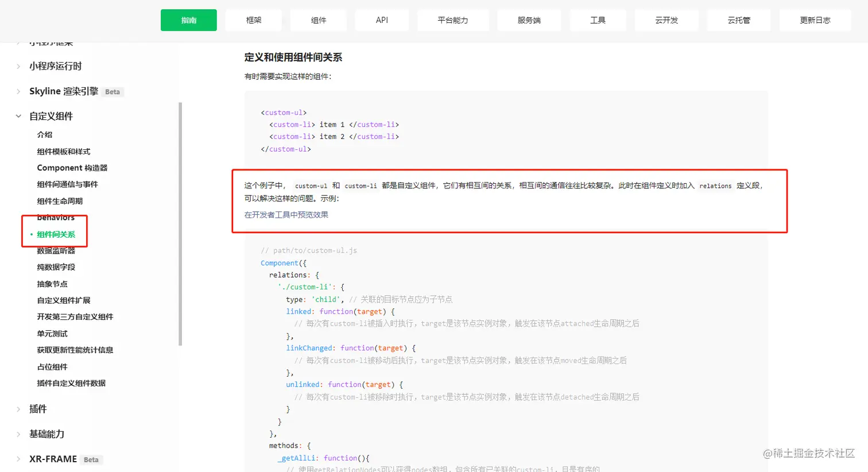This screenshot has width=868, height=472.
Task: Open the 数据监听器 page
Action: click(56, 250)
